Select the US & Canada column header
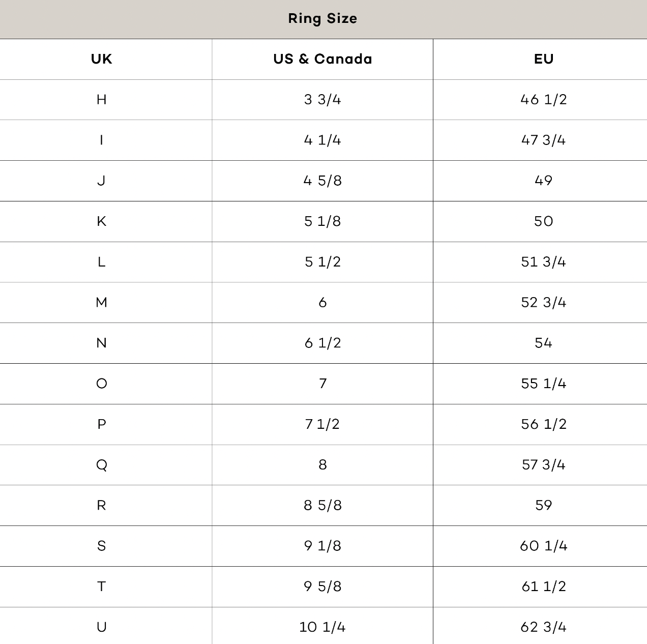This screenshot has height=644, width=647. (x=322, y=59)
